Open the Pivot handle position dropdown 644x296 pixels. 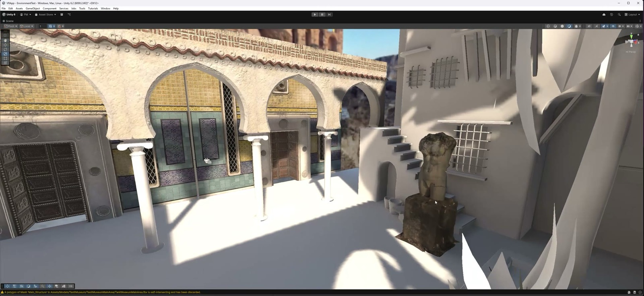11,26
